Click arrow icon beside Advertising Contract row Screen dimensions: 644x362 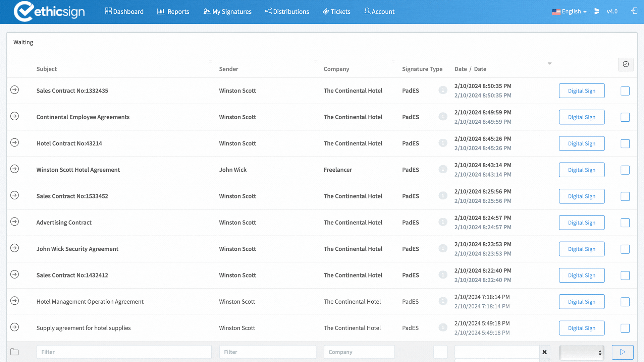(14, 222)
